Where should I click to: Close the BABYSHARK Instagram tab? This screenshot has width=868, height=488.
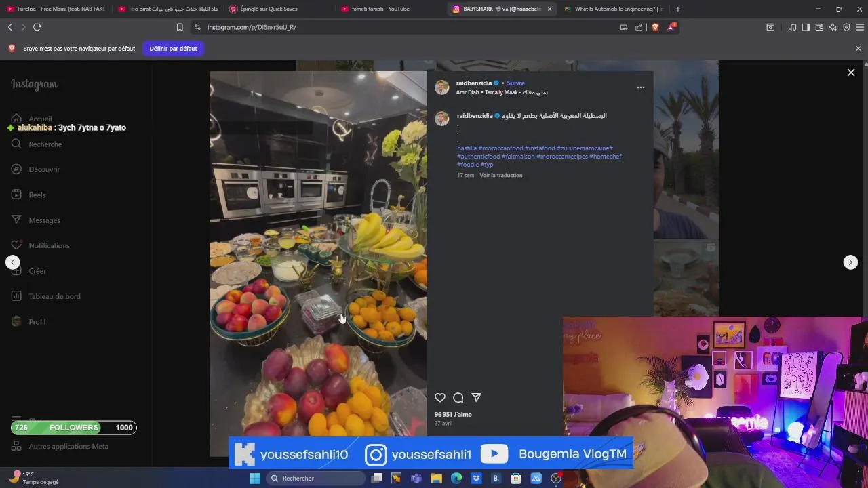pos(549,9)
